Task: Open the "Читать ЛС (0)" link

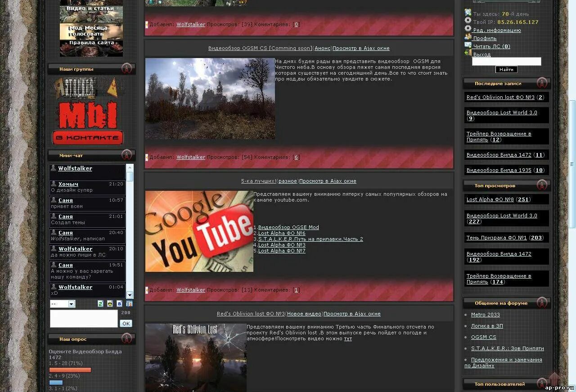Action: click(491, 46)
